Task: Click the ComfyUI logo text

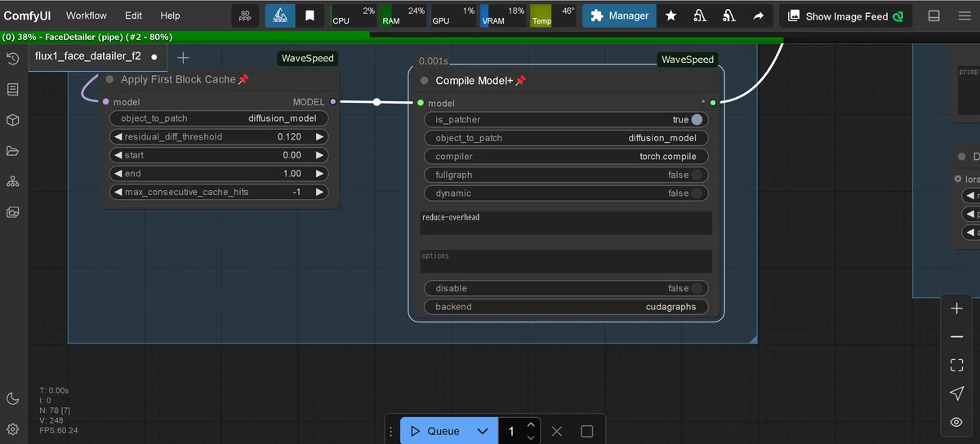Action: click(28, 16)
